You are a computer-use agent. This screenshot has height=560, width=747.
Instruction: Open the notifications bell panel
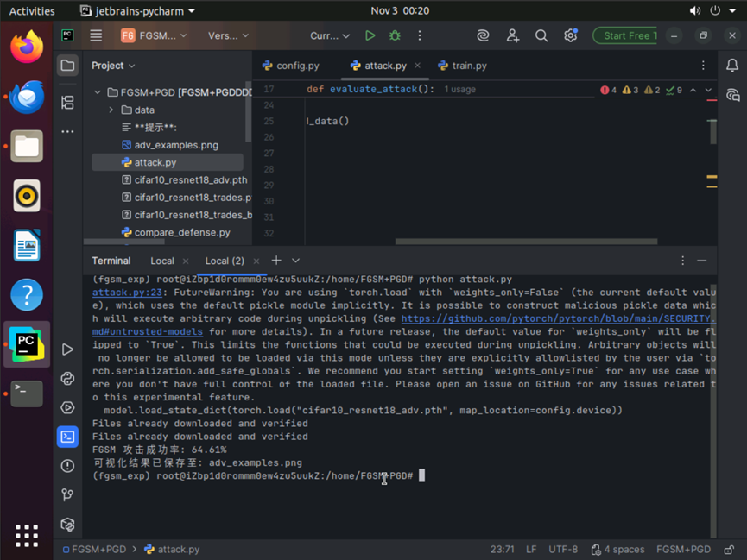tap(732, 66)
